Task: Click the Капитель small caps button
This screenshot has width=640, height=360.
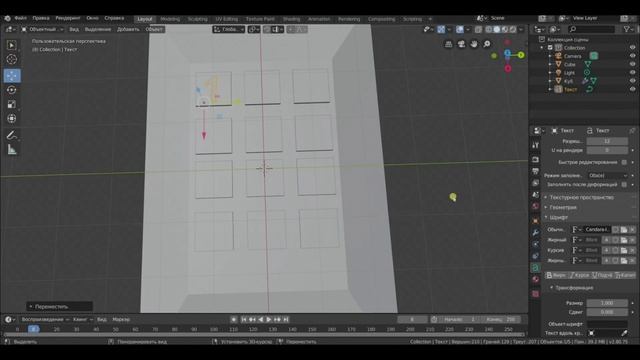Action: [x=625, y=276]
